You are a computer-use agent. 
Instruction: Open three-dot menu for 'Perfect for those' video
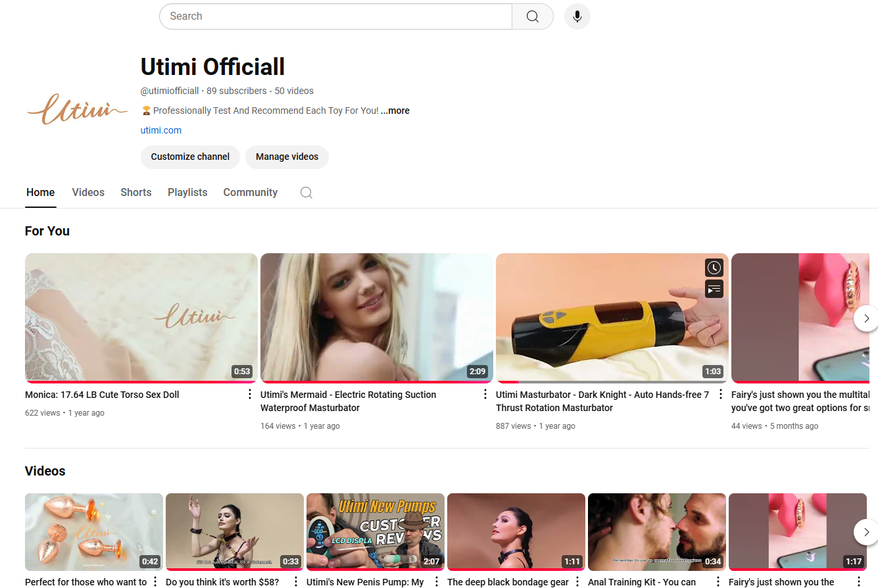tap(155, 581)
